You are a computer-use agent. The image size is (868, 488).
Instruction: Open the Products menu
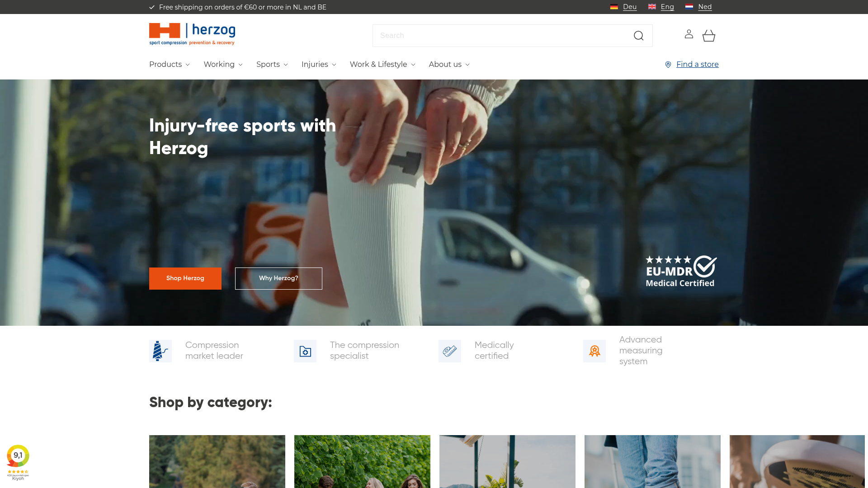pos(165,65)
